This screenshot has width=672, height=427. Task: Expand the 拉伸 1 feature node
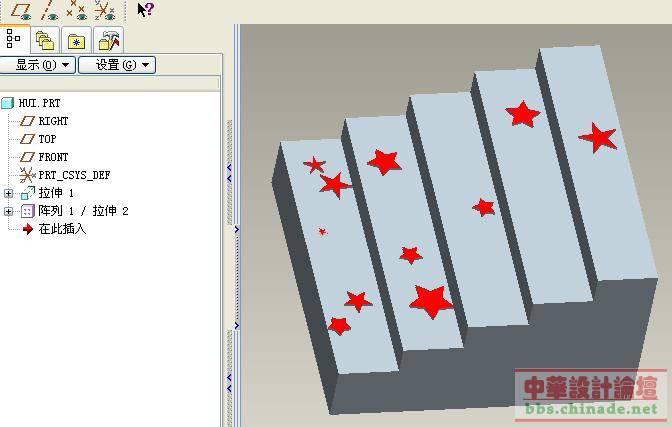(8, 193)
